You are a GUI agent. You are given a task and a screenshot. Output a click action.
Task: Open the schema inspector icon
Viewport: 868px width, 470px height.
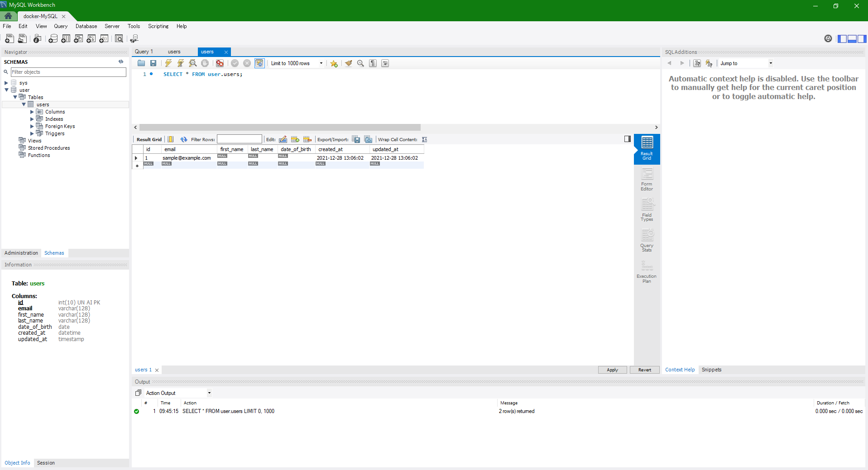click(x=38, y=39)
